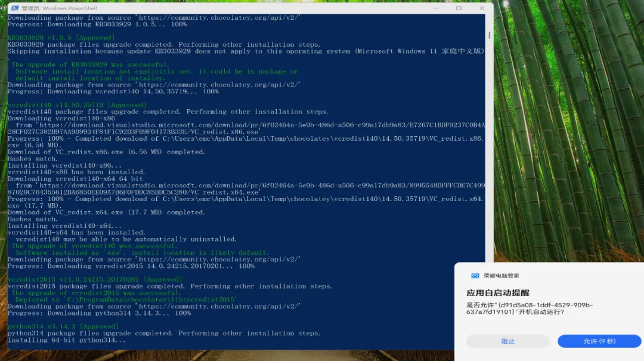Click the 阻止 button to block auto-start
Image resolution: width=644 pixels, height=361 pixels.
(507, 341)
